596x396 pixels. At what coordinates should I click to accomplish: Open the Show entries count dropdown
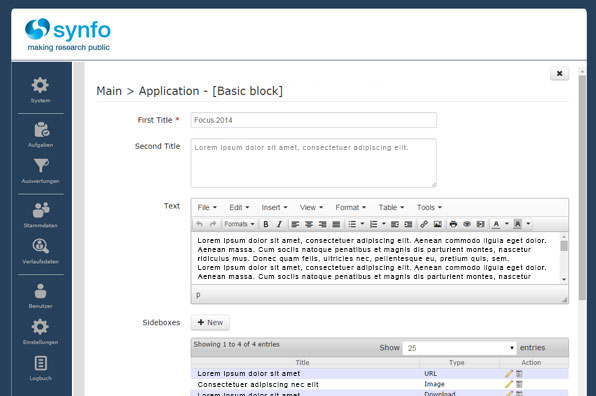(459, 348)
